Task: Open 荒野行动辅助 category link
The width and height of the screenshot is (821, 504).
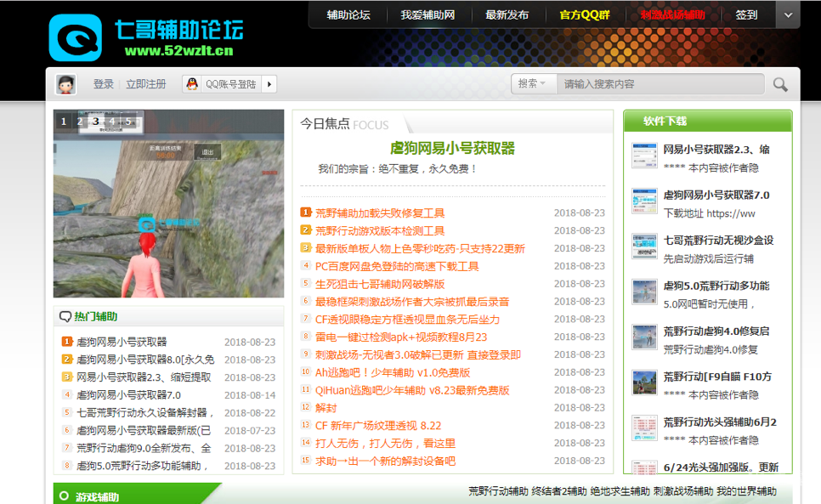Action: pos(498,491)
